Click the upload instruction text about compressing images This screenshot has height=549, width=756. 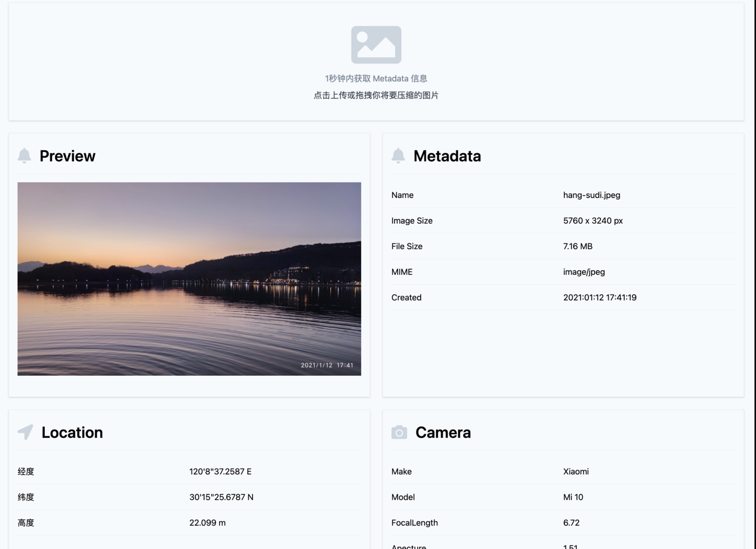(376, 95)
